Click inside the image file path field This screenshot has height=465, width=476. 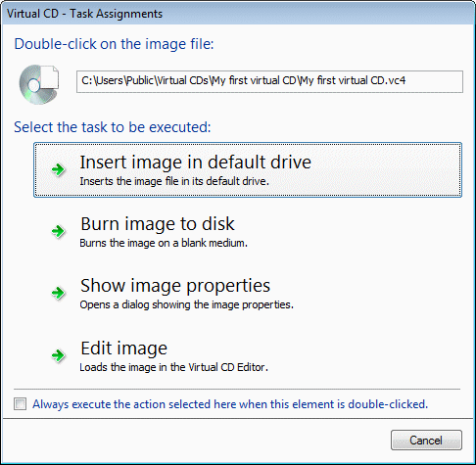[x=269, y=81]
